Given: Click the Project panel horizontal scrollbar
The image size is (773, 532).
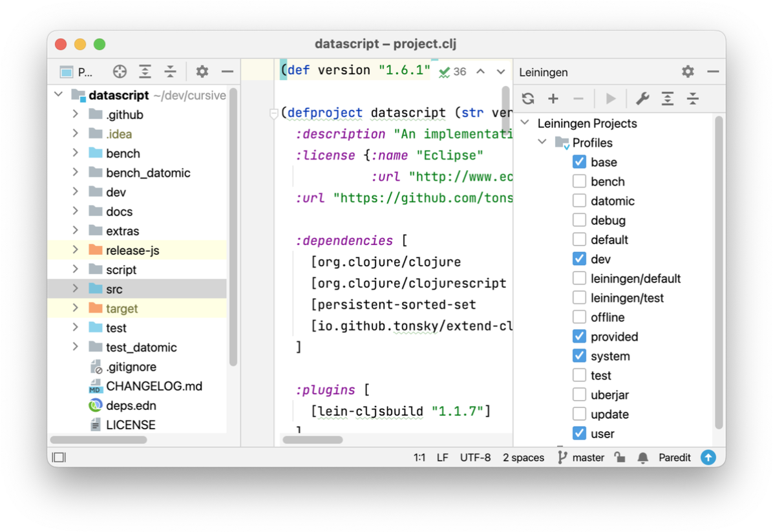Looking at the screenshot, I should tap(99, 440).
